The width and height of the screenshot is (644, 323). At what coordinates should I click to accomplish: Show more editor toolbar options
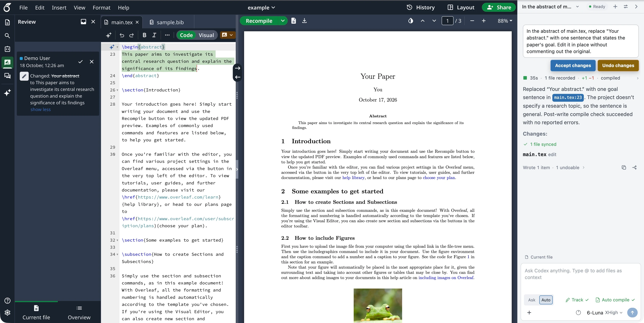coord(167,35)
